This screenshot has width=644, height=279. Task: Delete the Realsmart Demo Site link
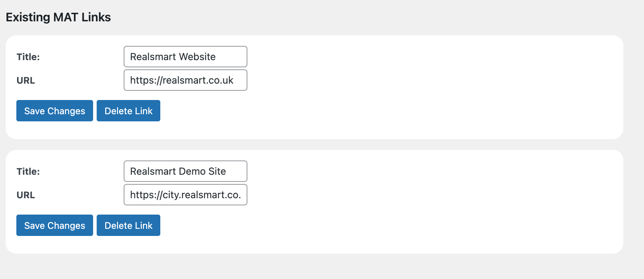click(128, 225)
